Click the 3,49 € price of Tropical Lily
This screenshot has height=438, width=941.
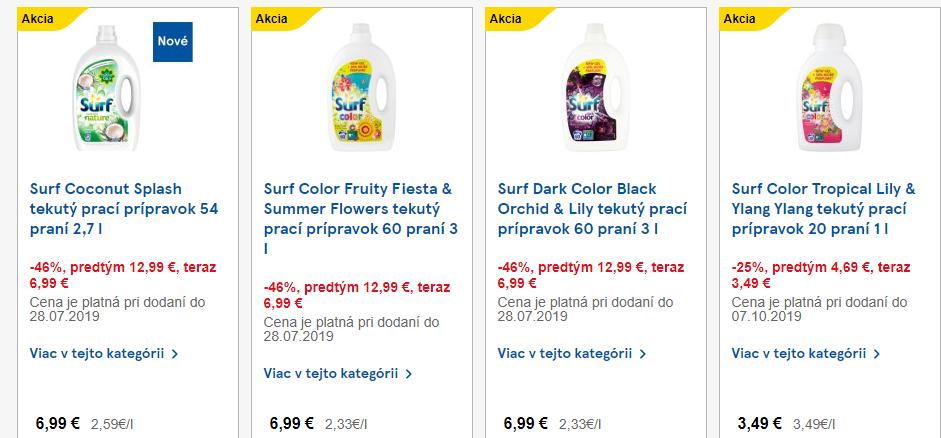click(x=758, y=423)
